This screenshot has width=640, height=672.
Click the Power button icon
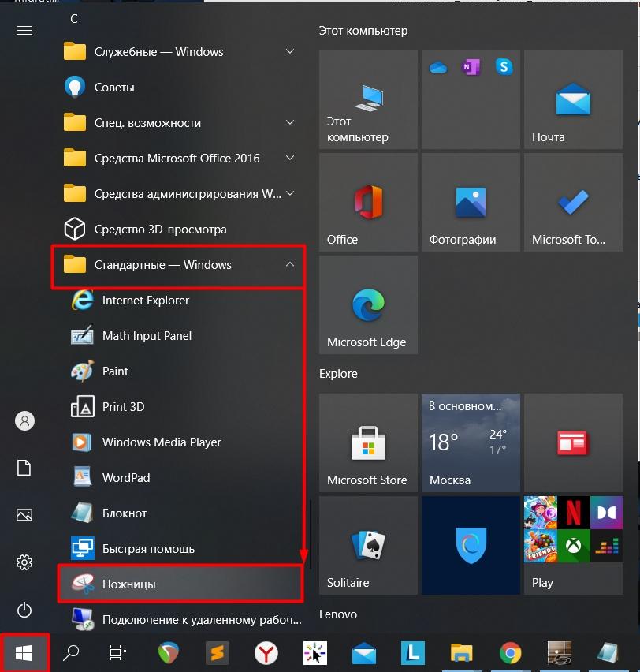tap(24, 610)
